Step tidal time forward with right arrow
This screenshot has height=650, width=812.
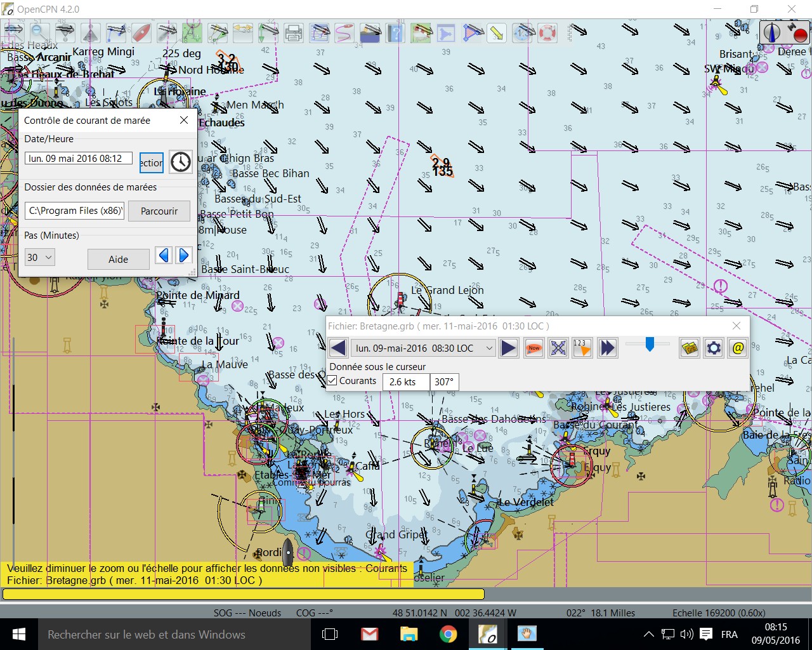[183, 255]
